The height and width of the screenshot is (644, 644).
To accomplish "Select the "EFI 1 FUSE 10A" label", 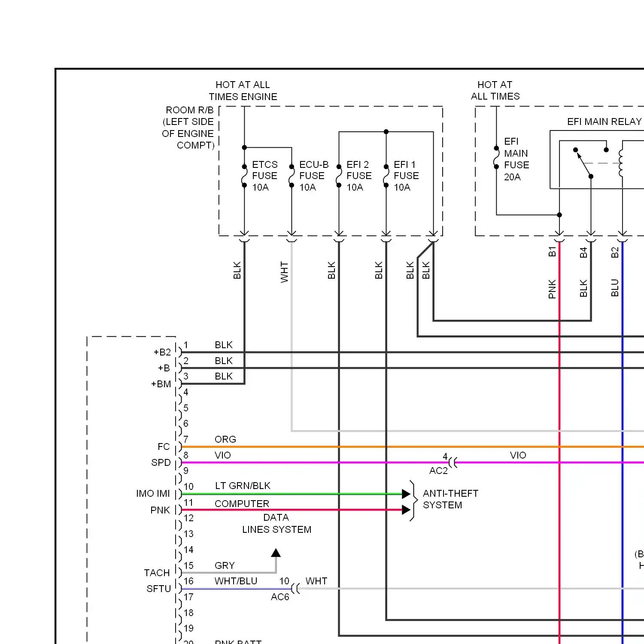I will coord(406,176).
